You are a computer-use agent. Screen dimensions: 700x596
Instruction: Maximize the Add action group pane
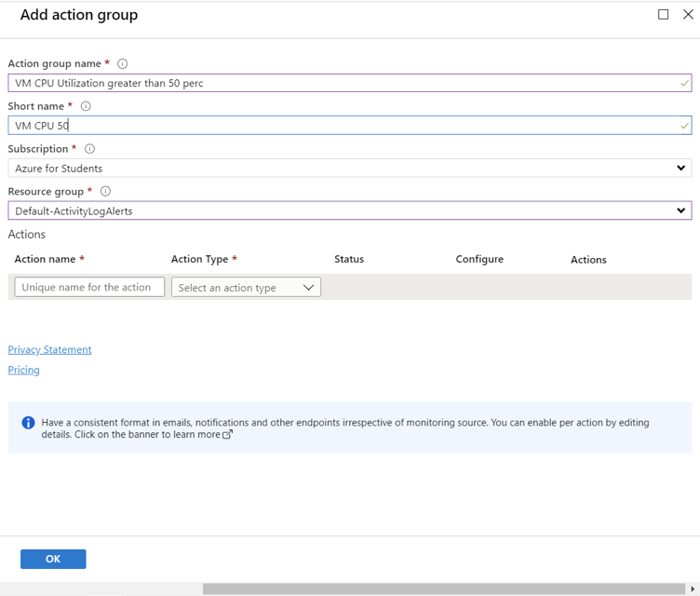pyautogui.click(x=664, y=14)
